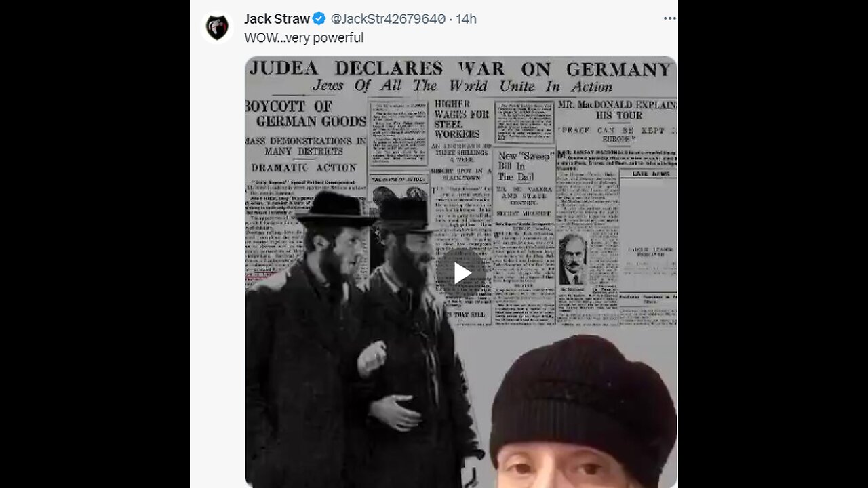Image resolution: width=868 pixels, height=488 pixels.
Task: Click the blue verified badge
Action: (x=319, y=19)
